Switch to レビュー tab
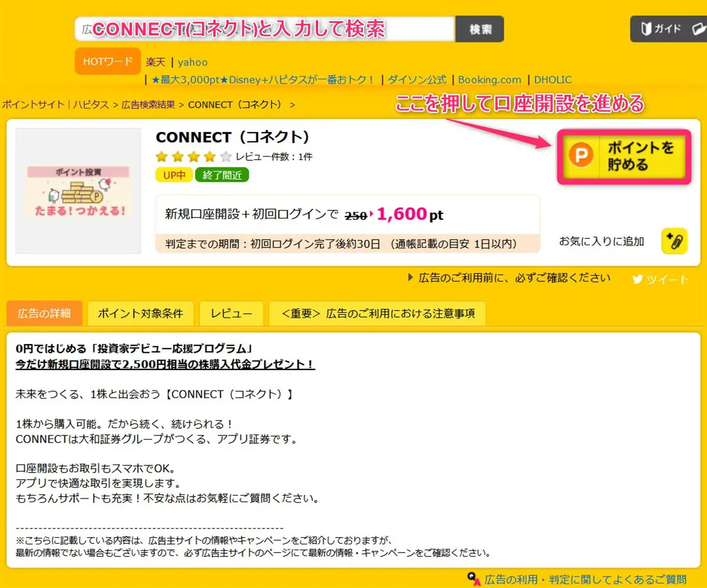 click(232, 313)
